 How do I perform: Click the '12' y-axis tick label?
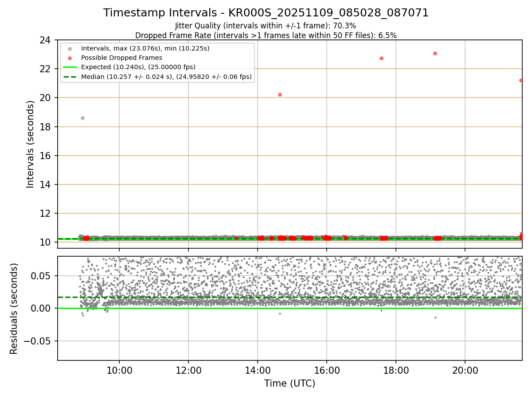pos(45,213)
